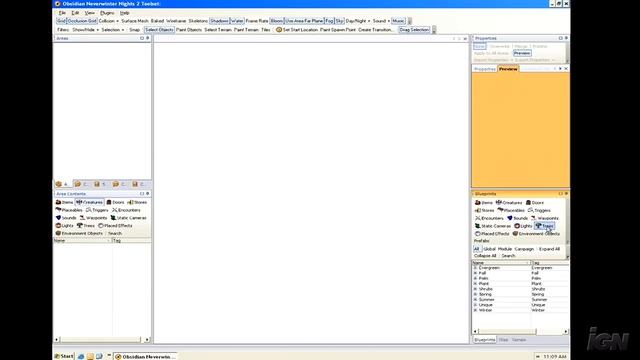Filter Area Contents by Trees
The width and height of the screenshot is (640, 360).
coord(86,225)
